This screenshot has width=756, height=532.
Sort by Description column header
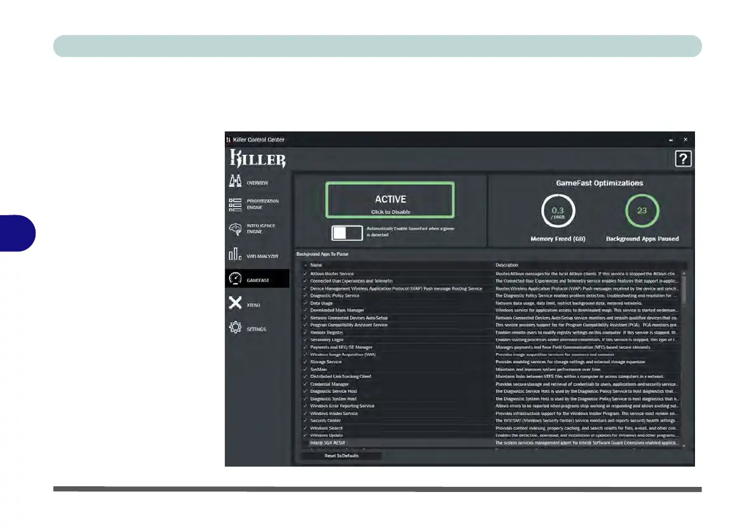tap(507, 265)
